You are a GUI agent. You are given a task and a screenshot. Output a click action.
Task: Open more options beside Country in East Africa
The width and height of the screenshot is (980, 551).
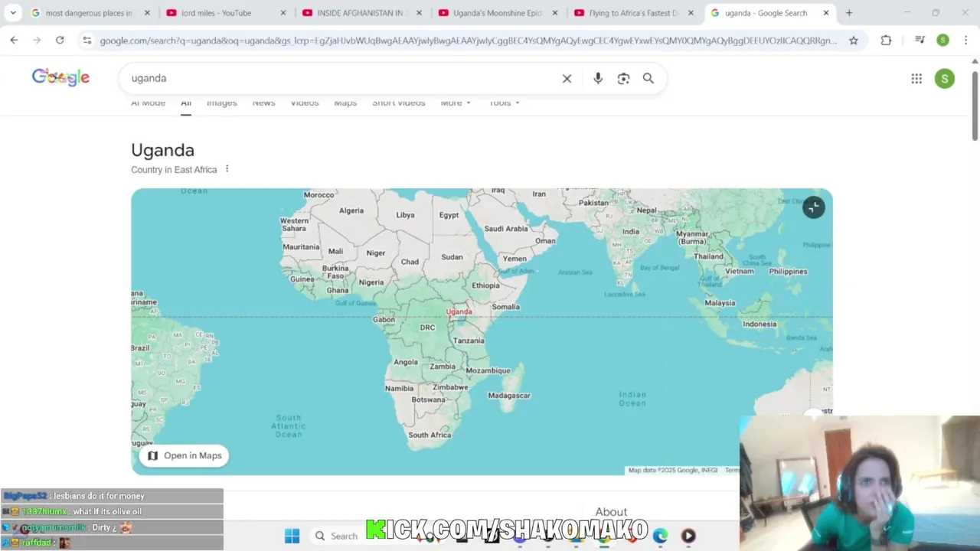click(x=227, y=169)
